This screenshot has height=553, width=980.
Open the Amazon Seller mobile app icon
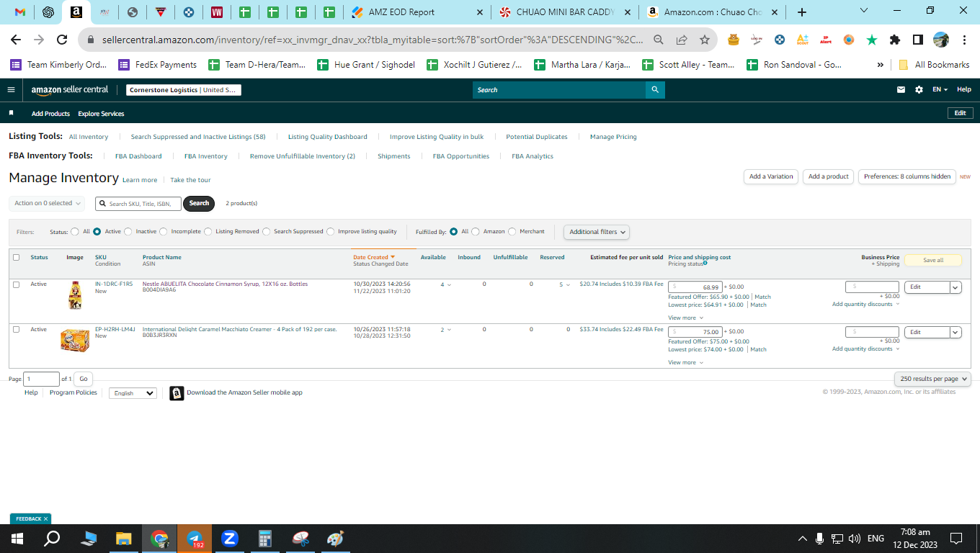pyautogui.click(x=177, y=393)
